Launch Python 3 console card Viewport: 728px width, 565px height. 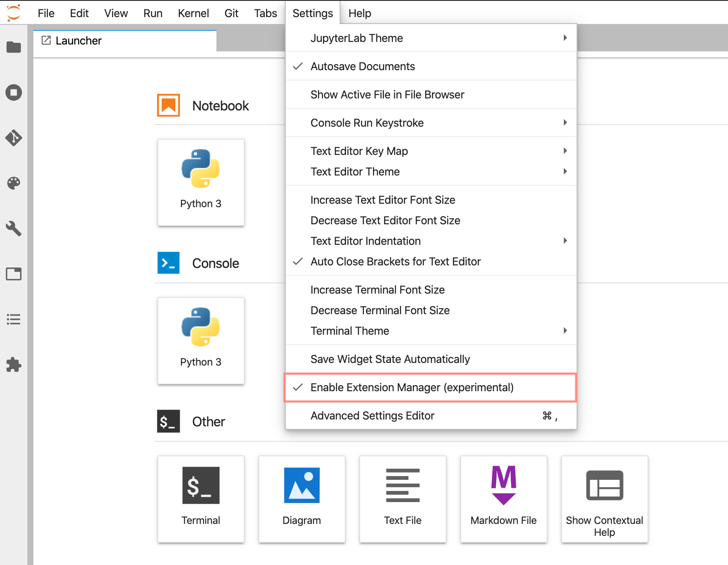pos(201,341)
